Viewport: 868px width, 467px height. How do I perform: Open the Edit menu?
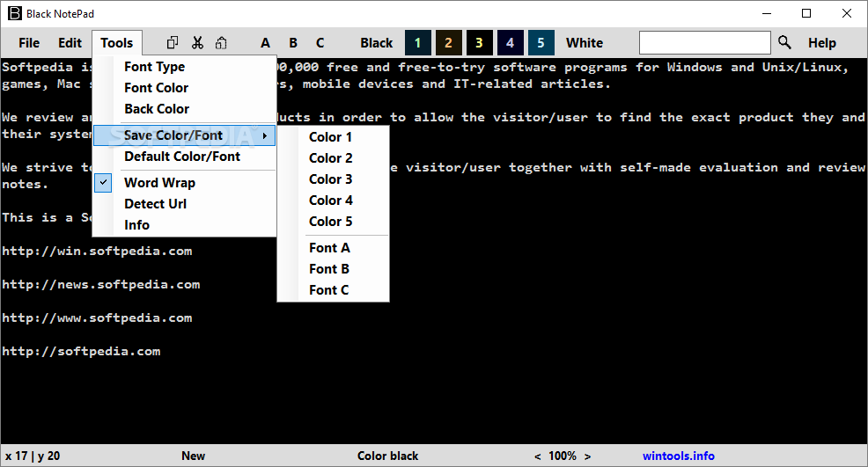pos(70,42)
